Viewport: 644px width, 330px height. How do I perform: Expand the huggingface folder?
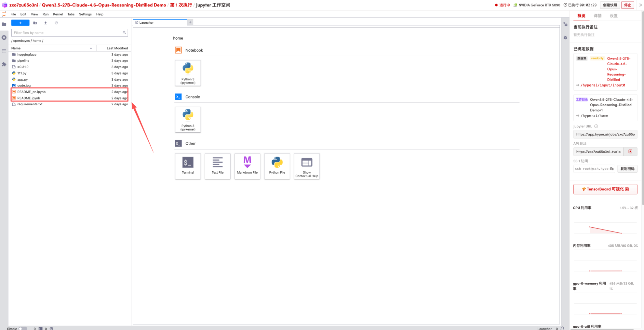(27, 55)
